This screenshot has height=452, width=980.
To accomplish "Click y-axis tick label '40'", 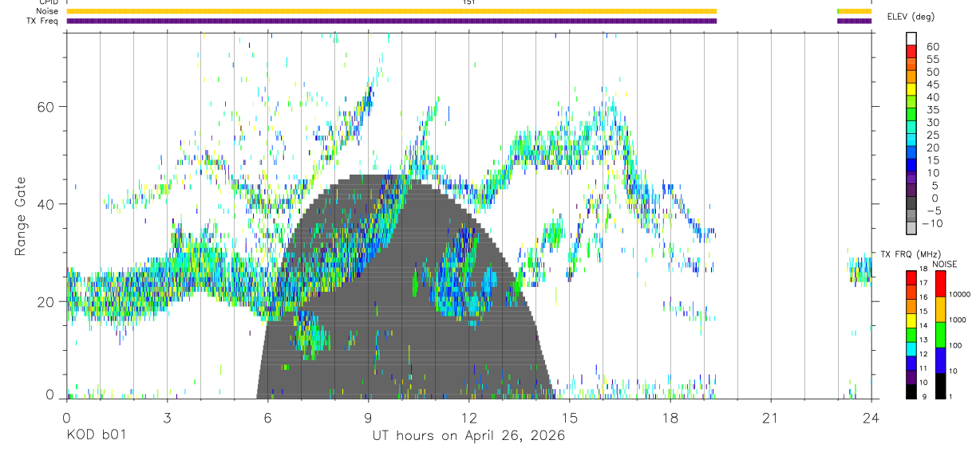I will pyautogui.click(x=46, y=204).
